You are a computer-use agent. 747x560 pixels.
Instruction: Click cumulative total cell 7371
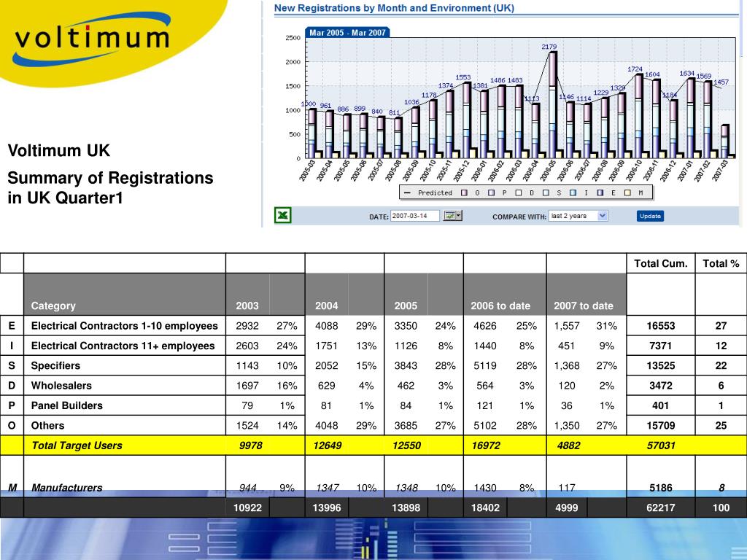click(661, 346)
